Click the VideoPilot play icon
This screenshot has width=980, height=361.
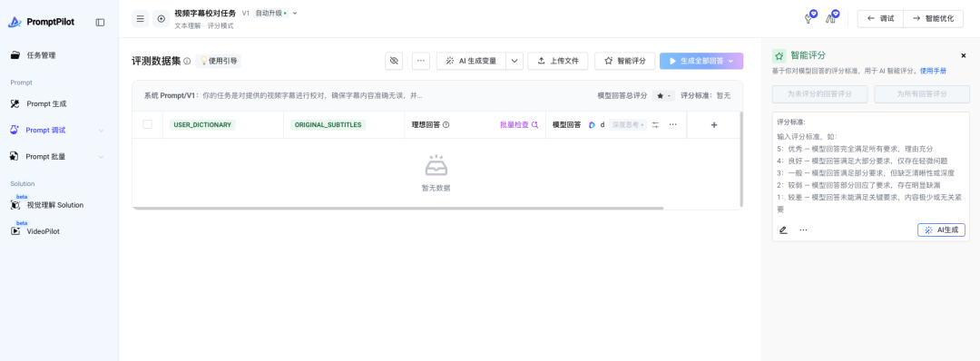[15, 231]
